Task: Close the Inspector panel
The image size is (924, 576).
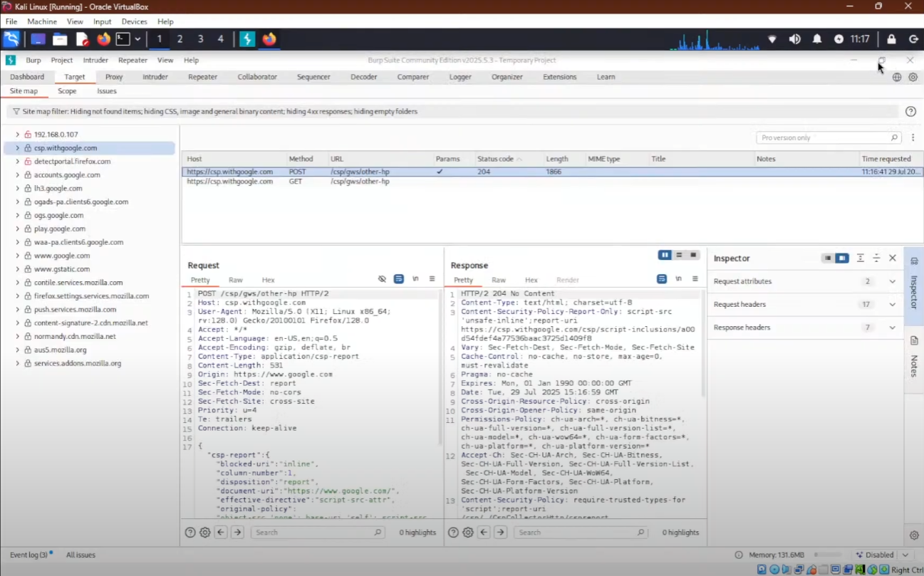Action: click(892, 258)
